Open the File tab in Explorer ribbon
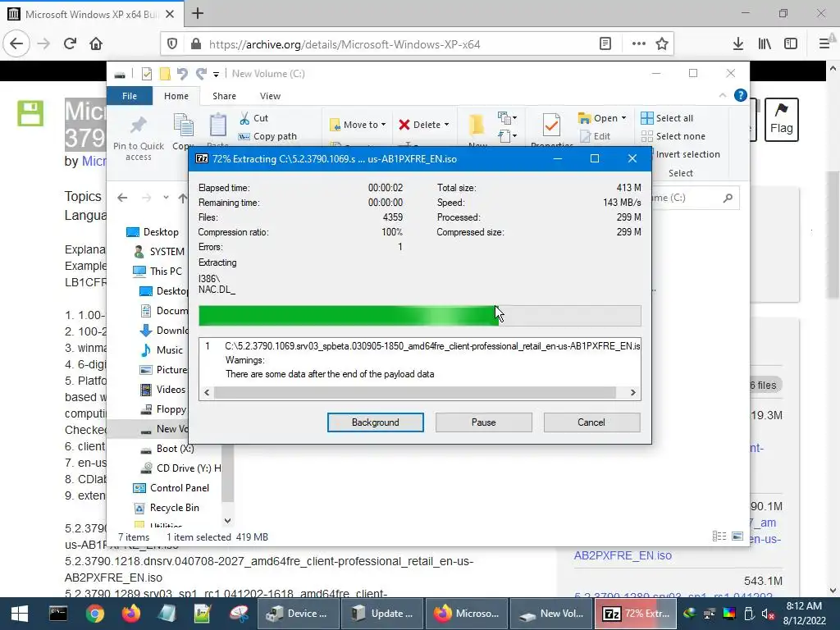 coord(130,96)
